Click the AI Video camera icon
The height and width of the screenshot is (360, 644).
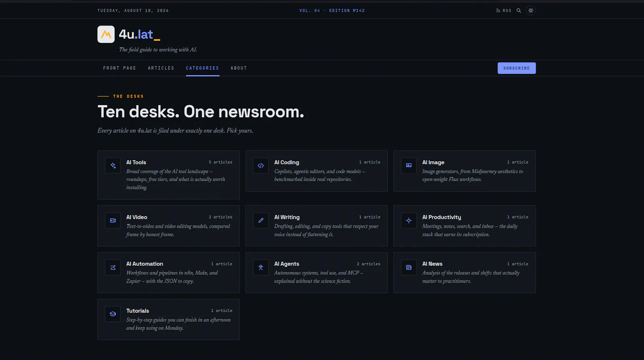coord(113,220)
